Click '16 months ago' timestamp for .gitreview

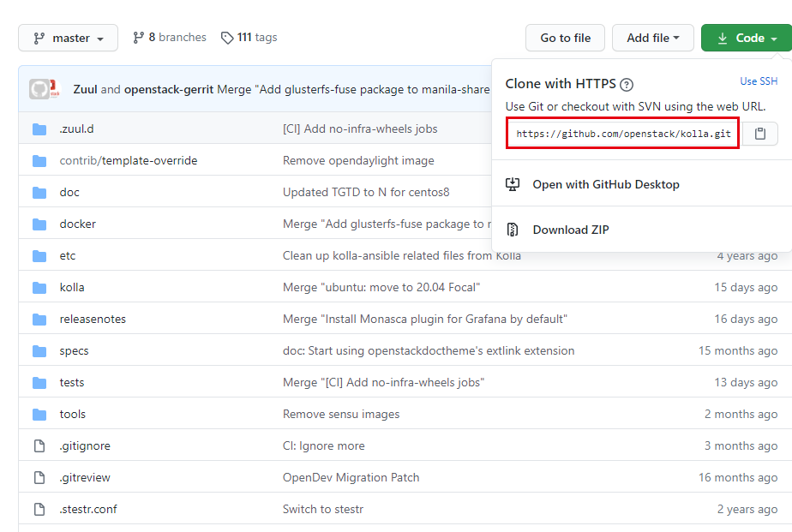(x=738, y=477)
